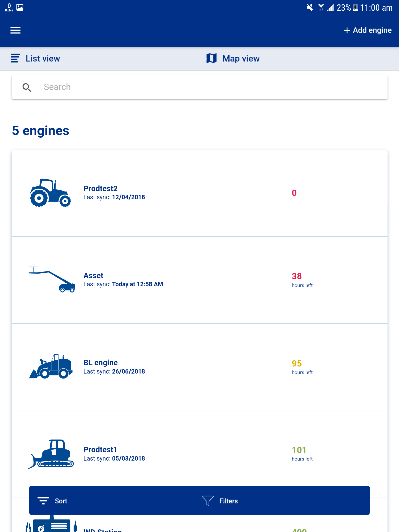Tap the Prodtest2 tractor icon

(50, 193)
